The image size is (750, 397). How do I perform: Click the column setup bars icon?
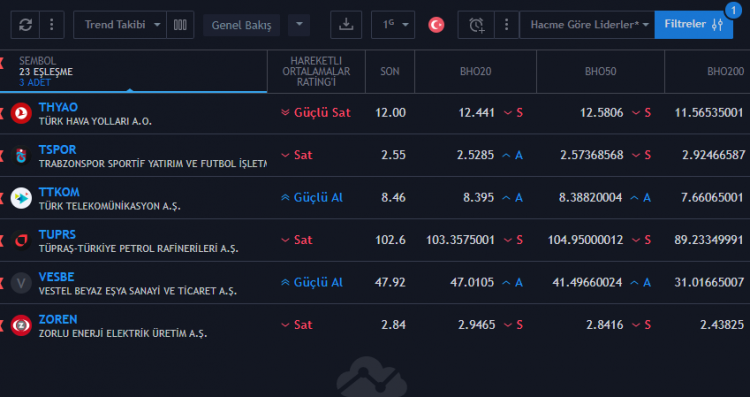tap(180, 24)
